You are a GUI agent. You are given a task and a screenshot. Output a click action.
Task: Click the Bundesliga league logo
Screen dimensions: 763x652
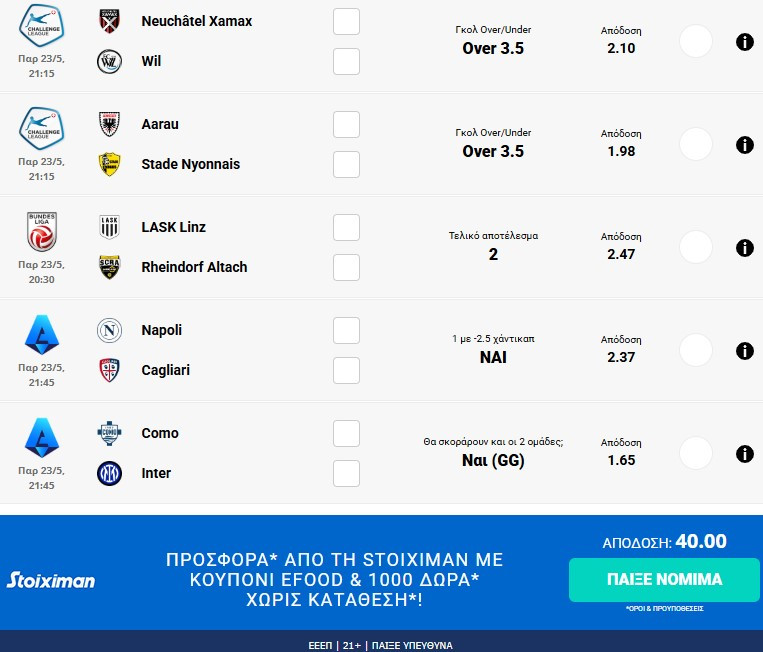42,232
